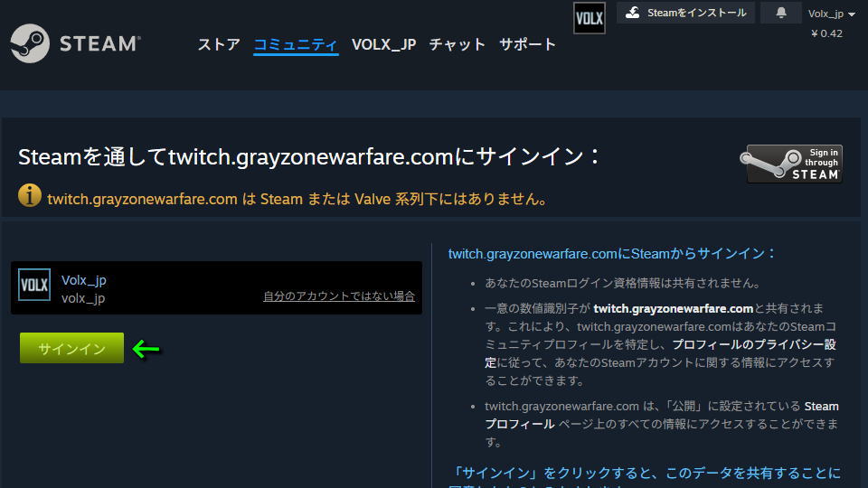The width and height of the screenshot is (868, 488).
Task: Open the VOLX avatar in the top bar
Action: [589, 18]
